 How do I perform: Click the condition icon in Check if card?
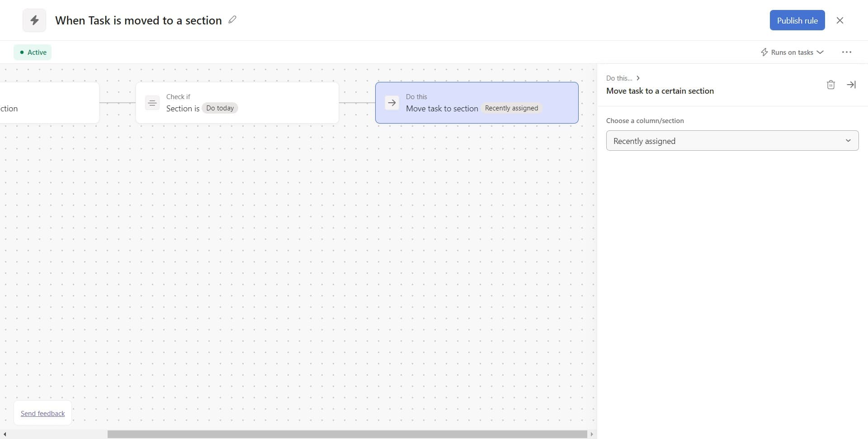[x=152, y=103]
